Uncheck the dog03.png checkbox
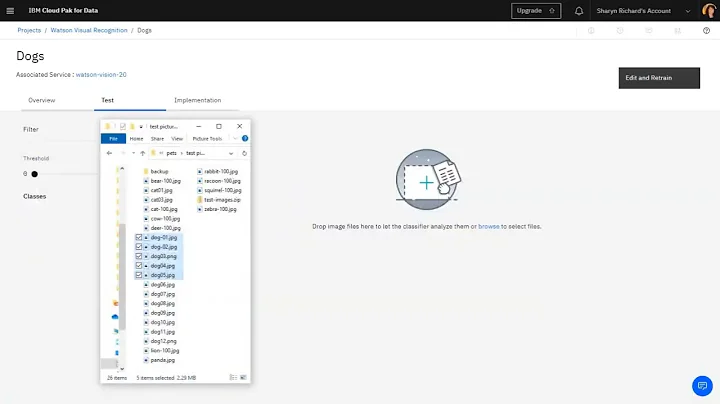The width and height of the screenshot is (720, 404). click(139, 256)
